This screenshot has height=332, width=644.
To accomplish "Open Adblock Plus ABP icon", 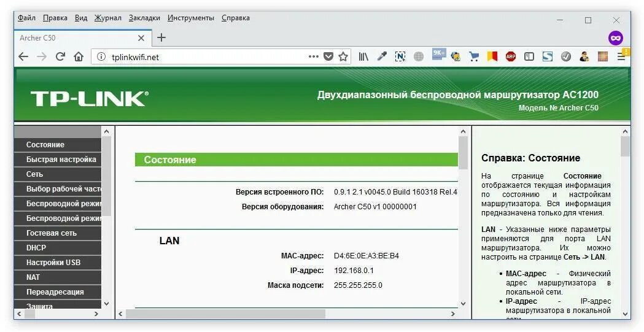I will tap(511, 56).
